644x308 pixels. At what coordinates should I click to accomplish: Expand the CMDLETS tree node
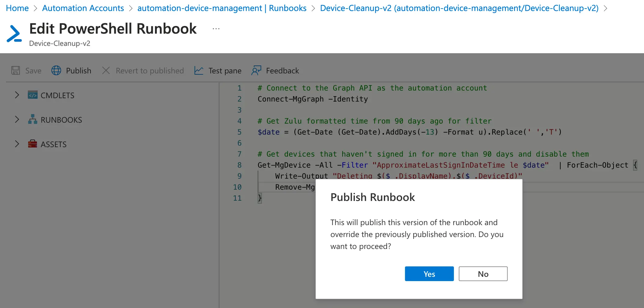(17, 95)
